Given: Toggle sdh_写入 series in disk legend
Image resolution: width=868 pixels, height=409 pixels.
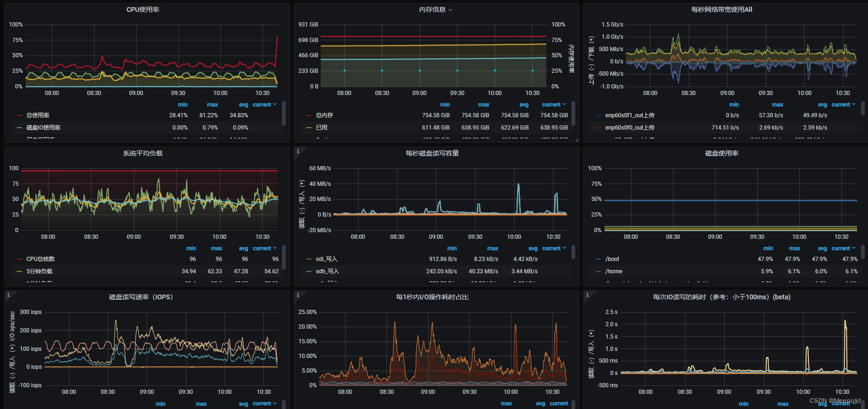Looking at the screenshot, I should click(x=327, y=271).
